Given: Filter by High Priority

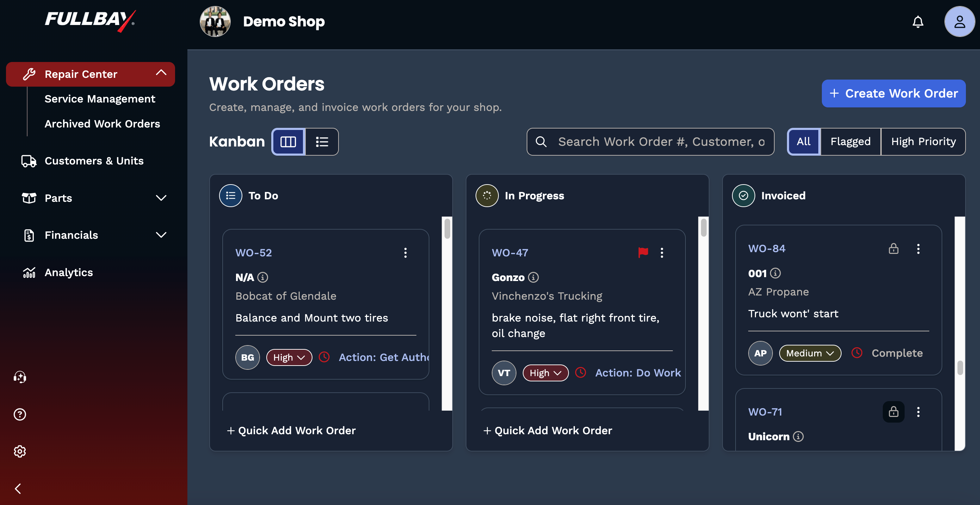Looking at the screenshot, I should 923,142.
